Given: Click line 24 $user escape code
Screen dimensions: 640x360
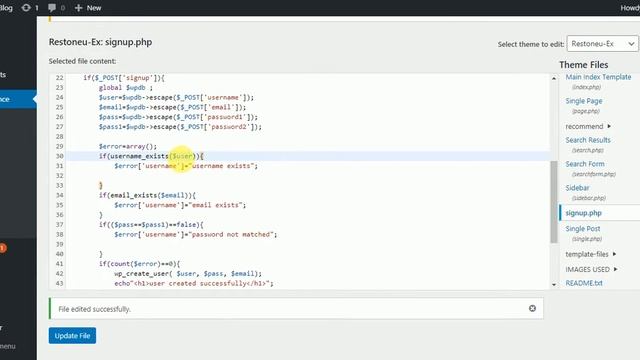Looking at the screenshot, I should (x=176, y=98).
